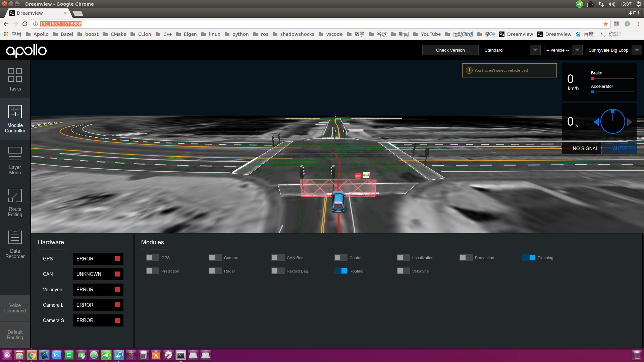Click the AUTO mode button
The image size is (644, 362).
619,148
